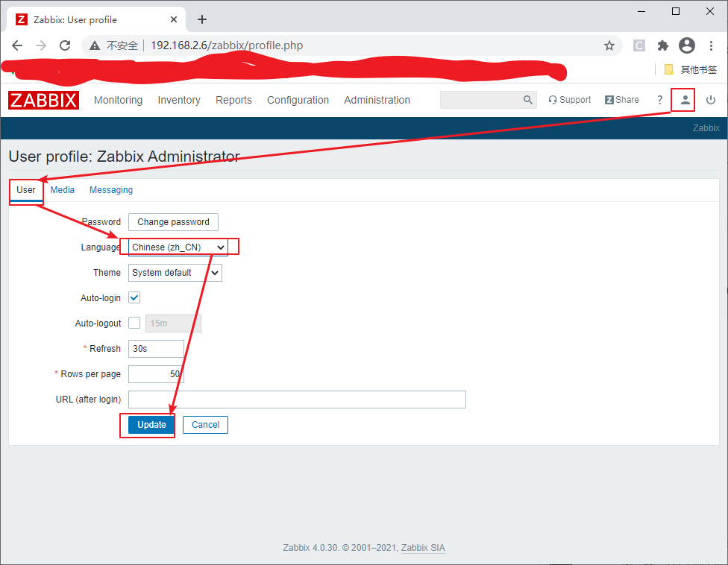Close the Zabbix: User profile tab
Image resolution: width=728 pixels, height=565 pixels.
174,19
